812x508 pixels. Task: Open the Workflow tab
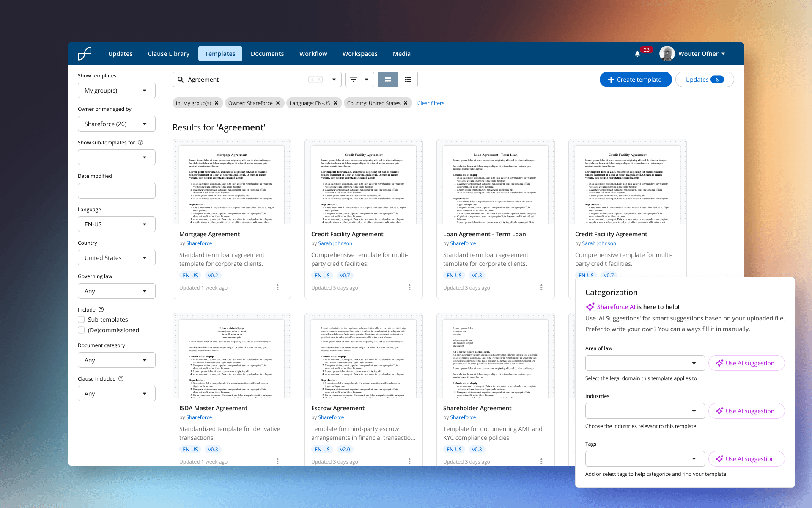point(313,54)
